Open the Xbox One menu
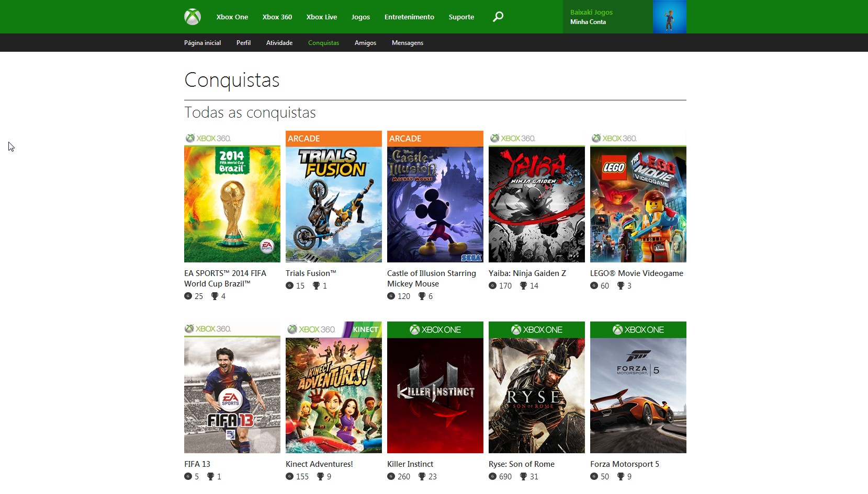The image size is (868, 494). [232, 17]
